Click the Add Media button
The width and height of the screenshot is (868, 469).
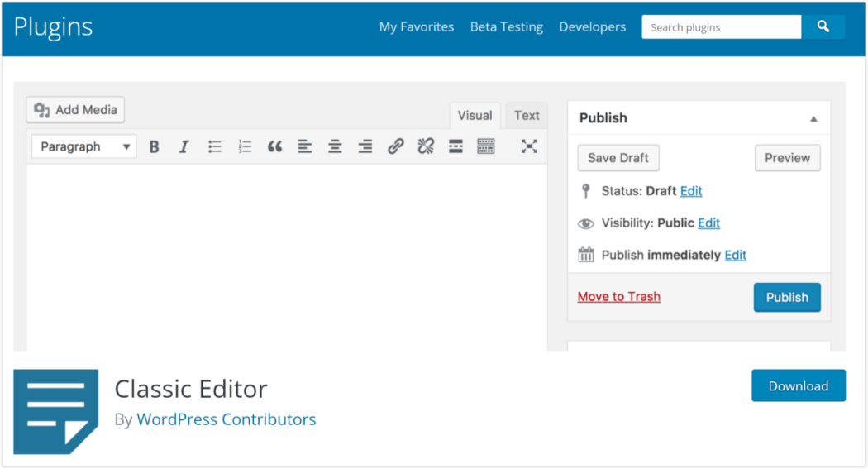pyautogui.click(x=75, y=110)
